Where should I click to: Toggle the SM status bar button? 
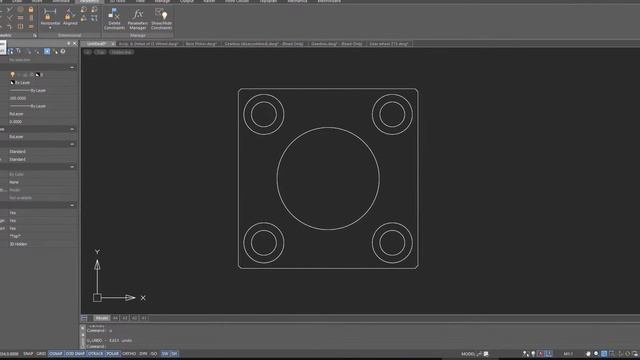coord(174,354)
